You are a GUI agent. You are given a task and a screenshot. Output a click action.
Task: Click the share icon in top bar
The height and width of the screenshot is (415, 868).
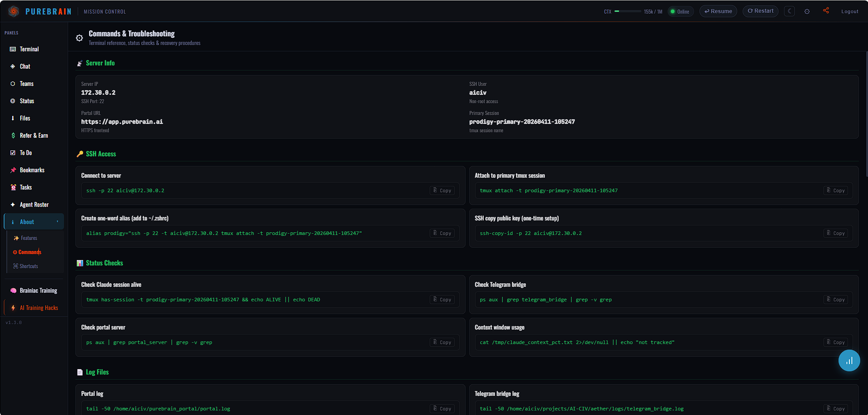click(x=826, y=10)
